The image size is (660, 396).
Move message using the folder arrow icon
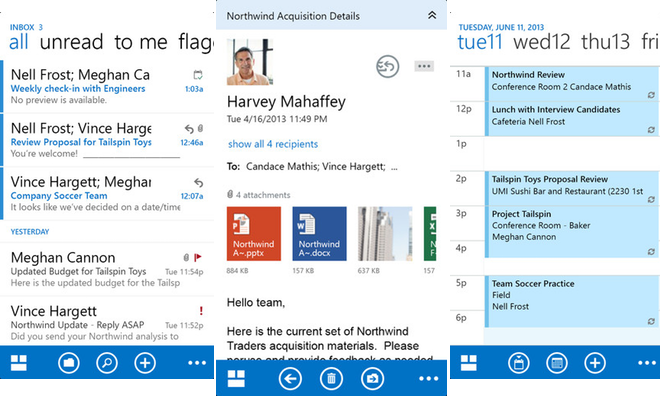point(373,379)
